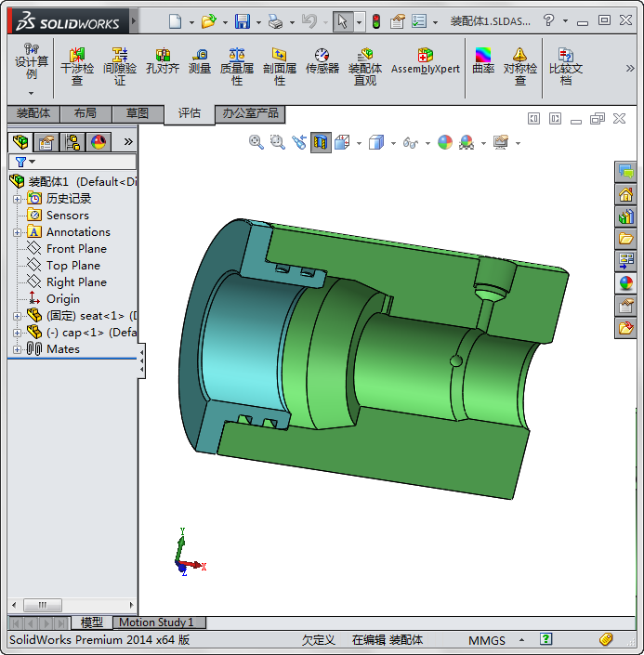The image size is (644, 655).
Task: Open the ConfigurationManager tab icon
Action: pyautogui.click(x=72, y=142)
